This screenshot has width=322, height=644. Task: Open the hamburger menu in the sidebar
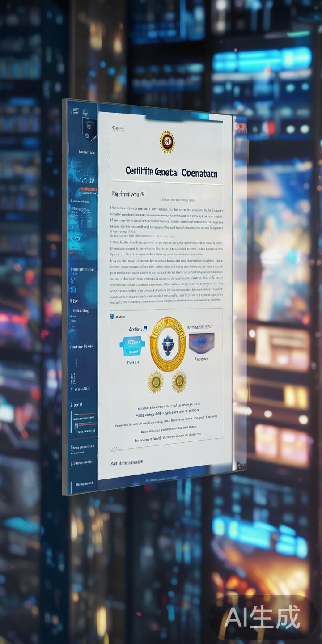(x=76, y=111)
